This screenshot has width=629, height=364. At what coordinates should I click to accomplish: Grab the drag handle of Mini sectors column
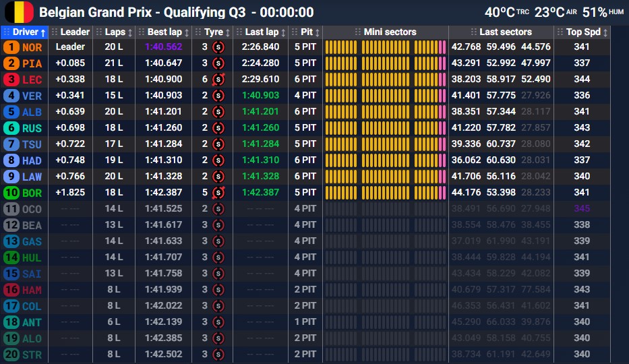(x=358, y=32)
